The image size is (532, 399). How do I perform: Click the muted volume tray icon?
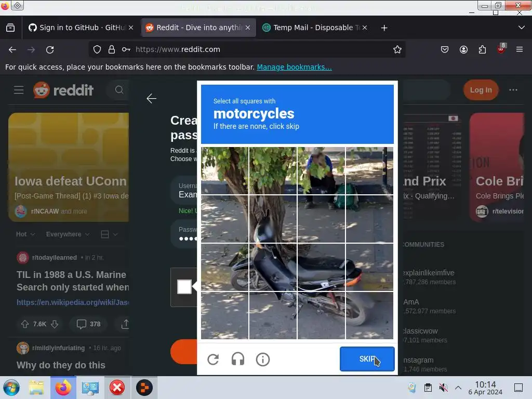coord(443,388)
